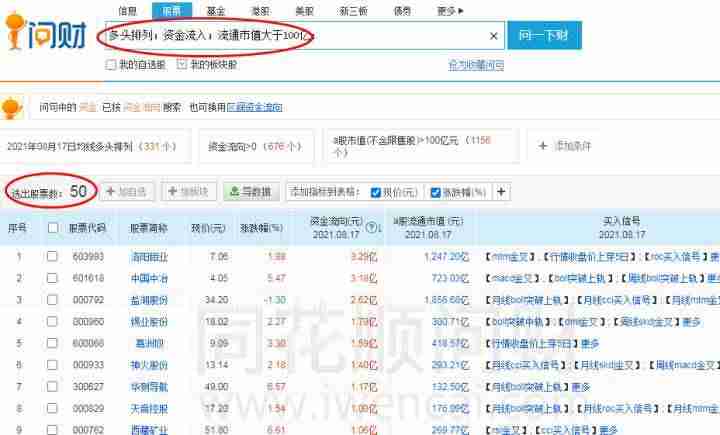Open the help icon in 资金流向 column header

pos(372,227)
